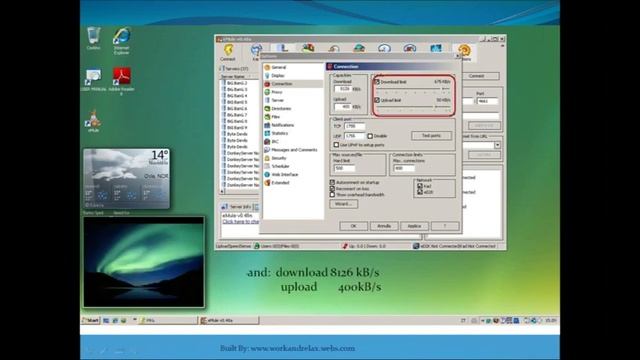640x360 pixels.
Task: Click the Upload capacity input field
Action: pyautogui.click(x=342, y=107)
